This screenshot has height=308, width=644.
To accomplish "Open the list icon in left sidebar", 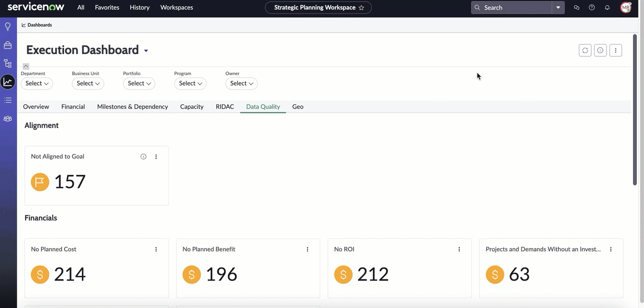I will point(8,100).
